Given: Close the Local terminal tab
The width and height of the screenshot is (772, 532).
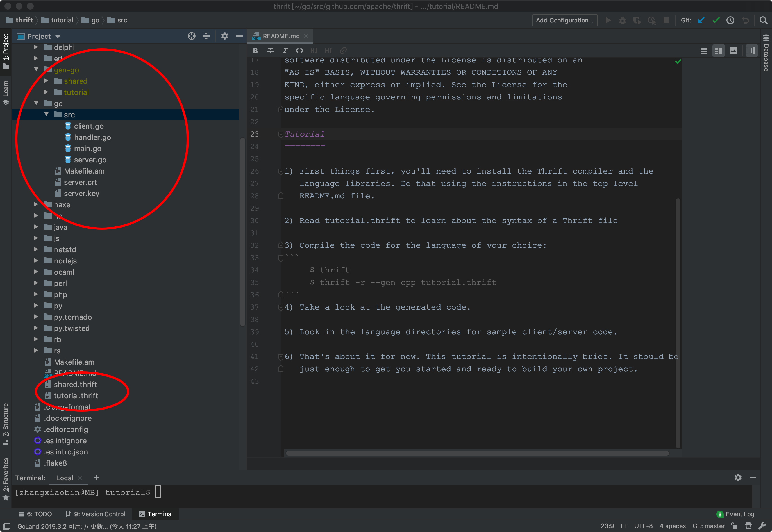Looking at the screenshot, I should coord(80,478).
